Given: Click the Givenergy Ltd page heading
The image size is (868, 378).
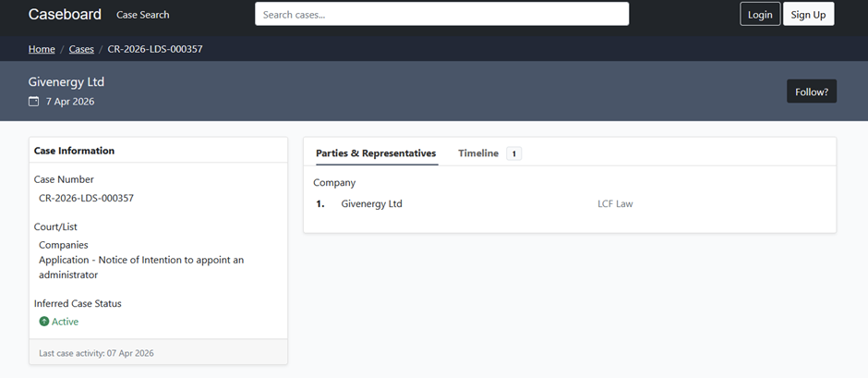Looking at the screenshot, I should [x=66, y=81].
